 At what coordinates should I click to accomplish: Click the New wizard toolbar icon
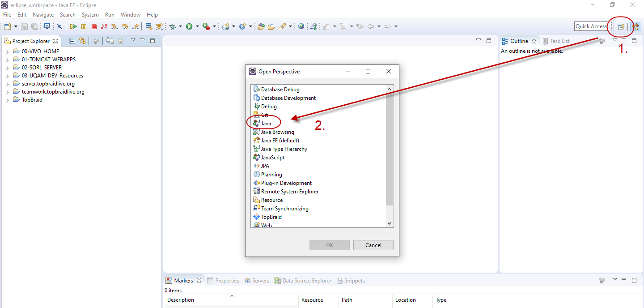coord(8,26)
